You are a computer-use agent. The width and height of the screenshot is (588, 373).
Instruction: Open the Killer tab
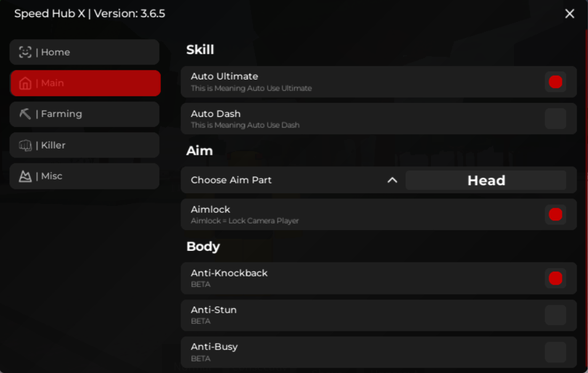point(84,145)
